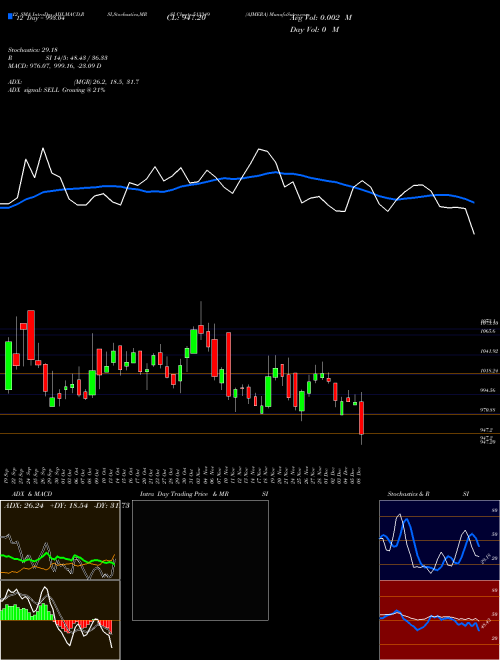This screenshot has width=500, height=660.
Task: Select the 'Avg Vol: 0.002 M' label
Action: pyautogui.click(x=321, y=18)
